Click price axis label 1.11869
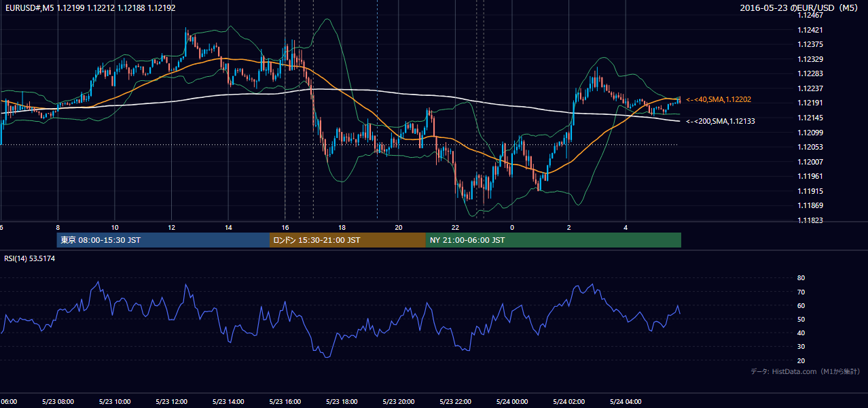 pos(811,205)
